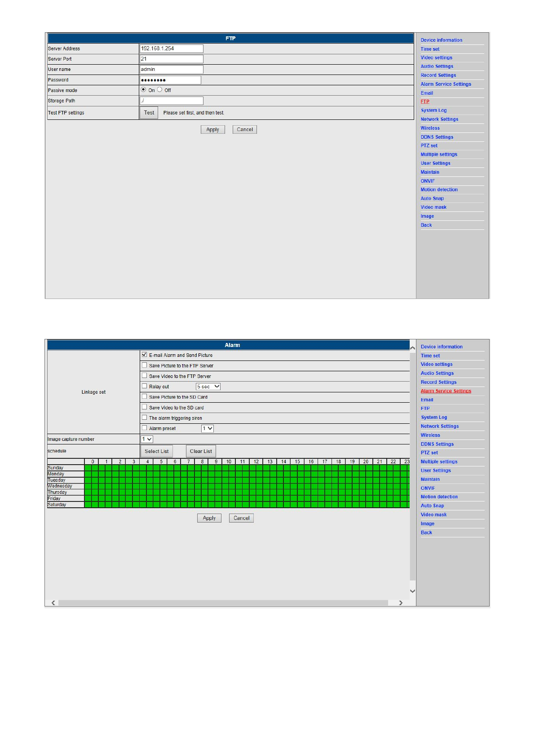Enable Passive mode On radio button
The width and height of the screenshot is (535, 756).
(x=143, y=90)
